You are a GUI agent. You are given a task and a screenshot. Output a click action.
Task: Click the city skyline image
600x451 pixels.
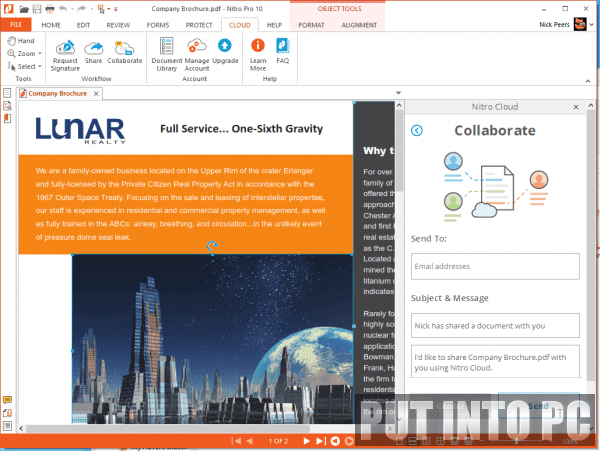point(212,339)
